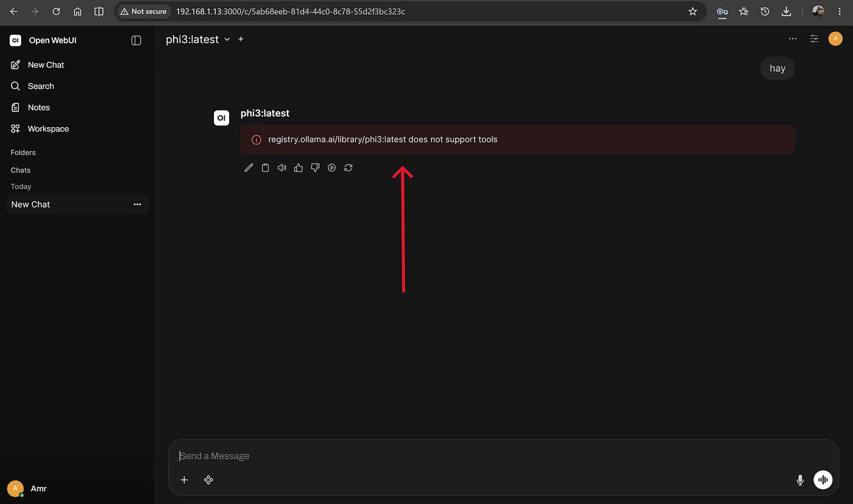Open the browser side panel
Viewport: 853px width, 504px height.
[x=99, y=12]
